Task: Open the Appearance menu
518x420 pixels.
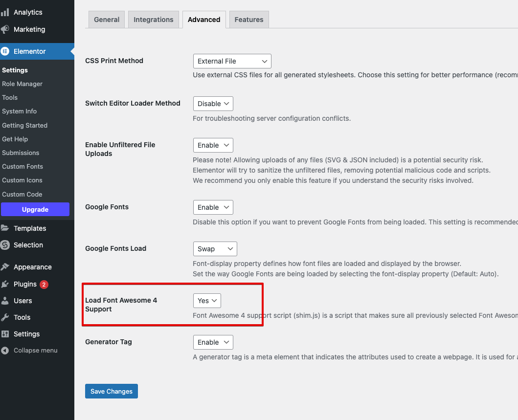Action: [32, 266]
